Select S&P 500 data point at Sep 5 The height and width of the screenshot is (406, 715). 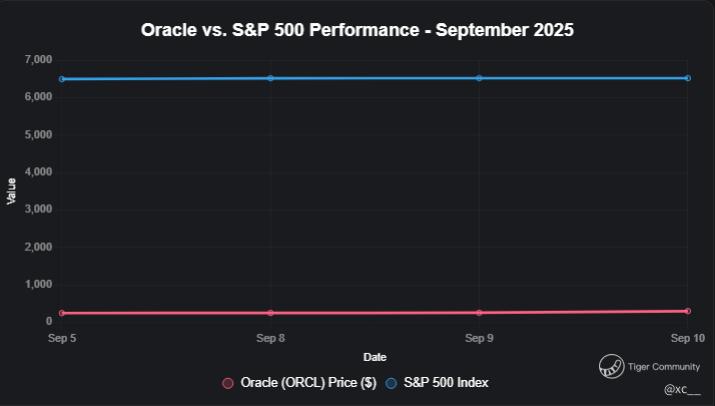(62, 79)
